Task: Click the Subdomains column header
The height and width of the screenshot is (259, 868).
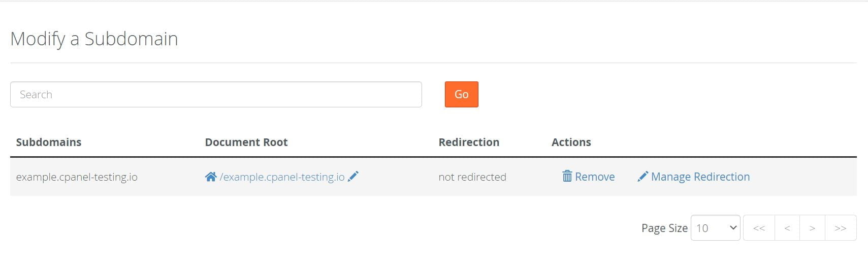Action: (49, 142)
